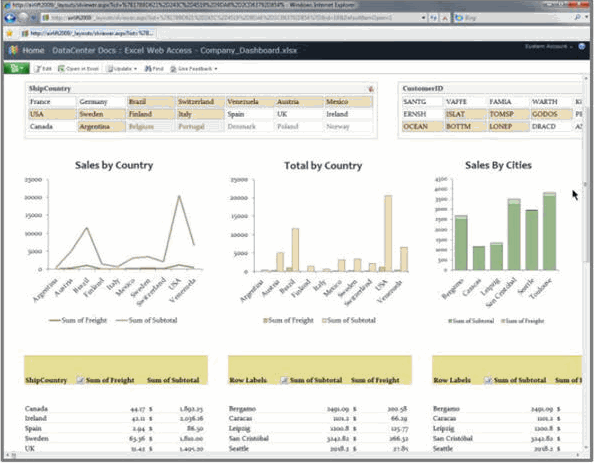The image size is (594, 463).
Task: Deselect TOMSP in the CustomerID slicer
Action: coord(508,114)
